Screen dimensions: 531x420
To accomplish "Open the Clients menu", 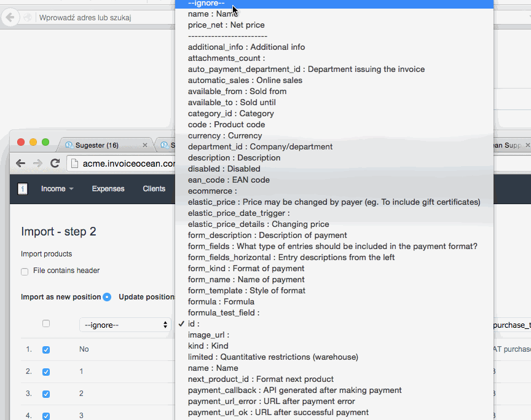I will [154, 189].
